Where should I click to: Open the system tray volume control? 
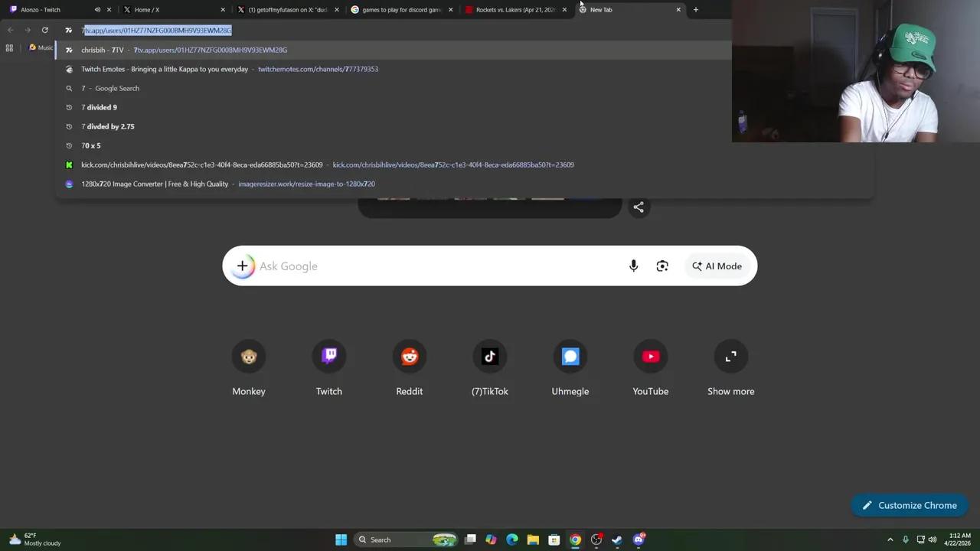tap(933, 540)
